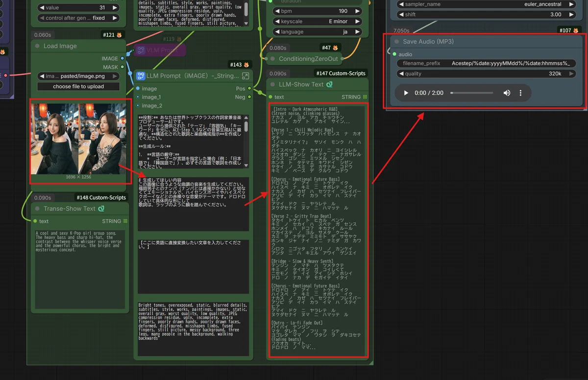Collapse the LLM-Show Text node dot
The height and width of the screenshot is (380, 588).
[x=273, y=84]
